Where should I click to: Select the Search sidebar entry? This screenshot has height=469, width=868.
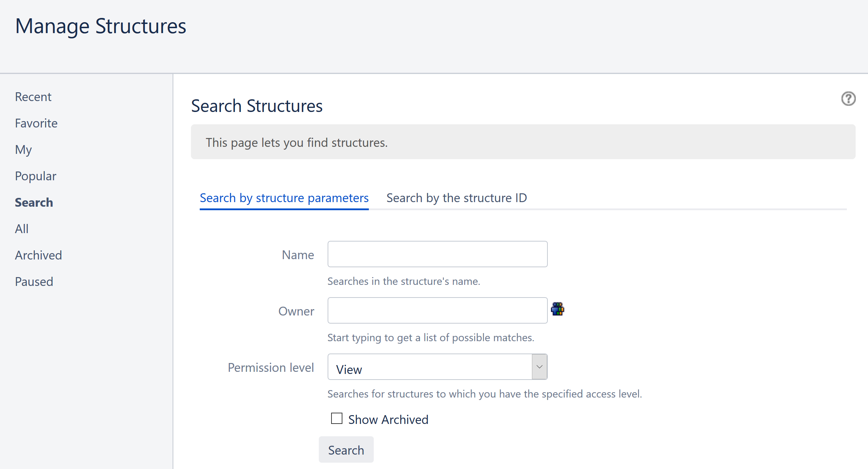tap(34, 202)
